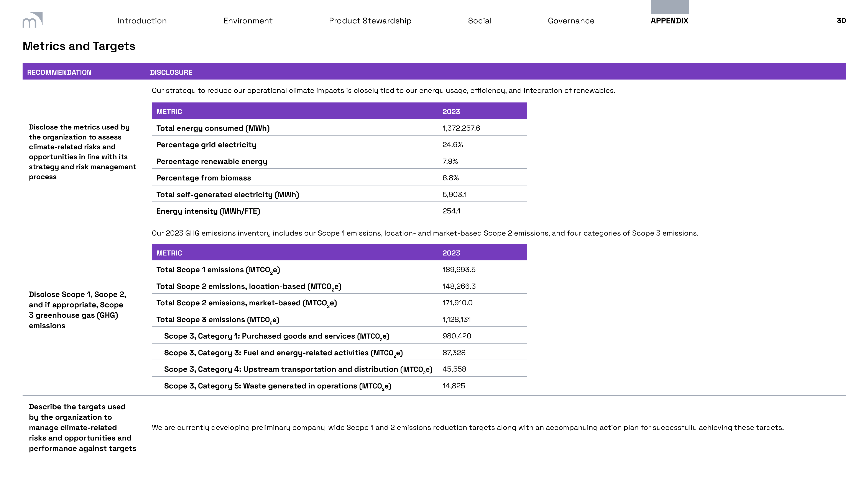Select Total energy consumed (MWh) row label
The height and width of the screenshot is (488, 868).
213,128
